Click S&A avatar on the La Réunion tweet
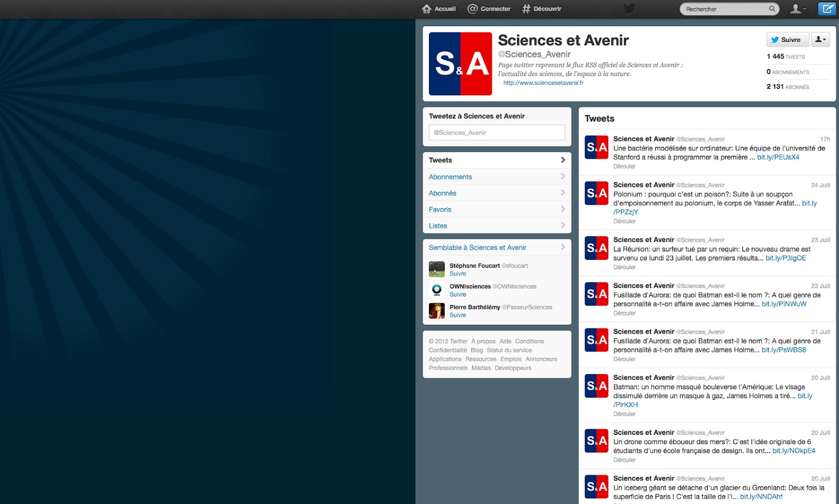 click(597, 248)
